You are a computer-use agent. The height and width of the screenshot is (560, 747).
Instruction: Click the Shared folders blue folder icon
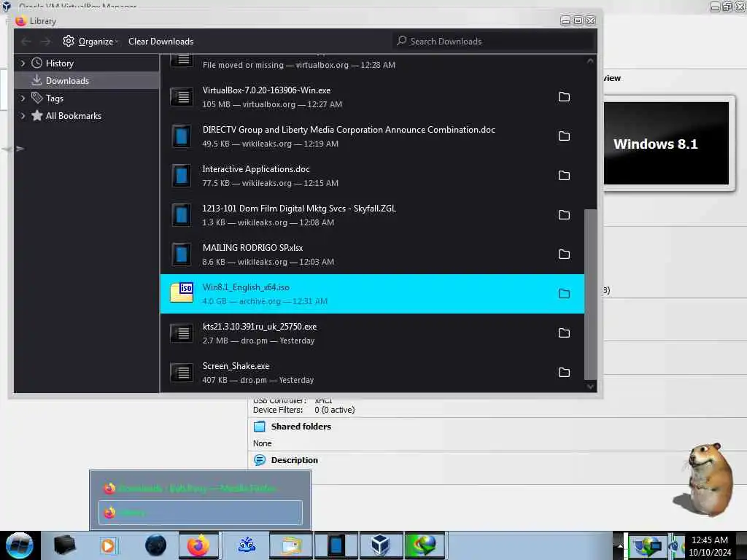(x=260, y=427)
